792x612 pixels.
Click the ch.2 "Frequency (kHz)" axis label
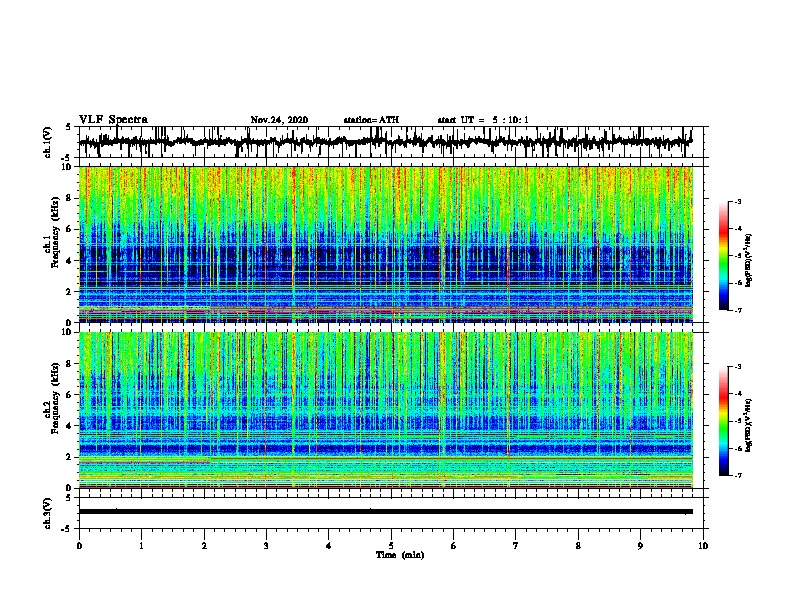pos(55,398)
